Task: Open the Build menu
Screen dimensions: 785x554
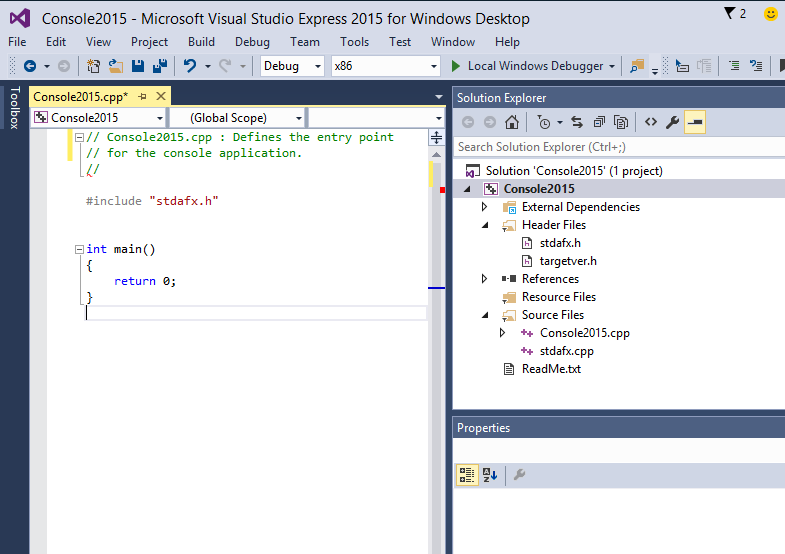Action: [x=201, y=42]
